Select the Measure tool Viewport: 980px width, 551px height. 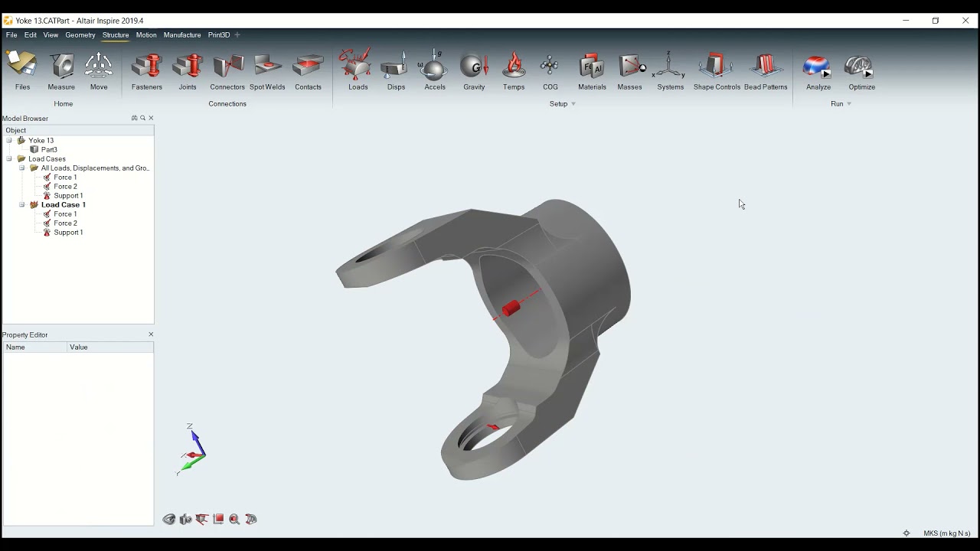click(x=61, y=70)
